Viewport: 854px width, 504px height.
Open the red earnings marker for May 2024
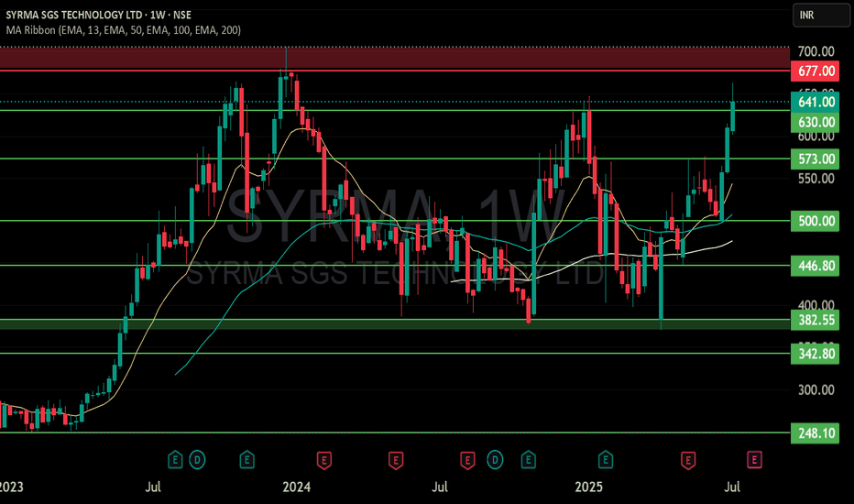tap(396, 460)
